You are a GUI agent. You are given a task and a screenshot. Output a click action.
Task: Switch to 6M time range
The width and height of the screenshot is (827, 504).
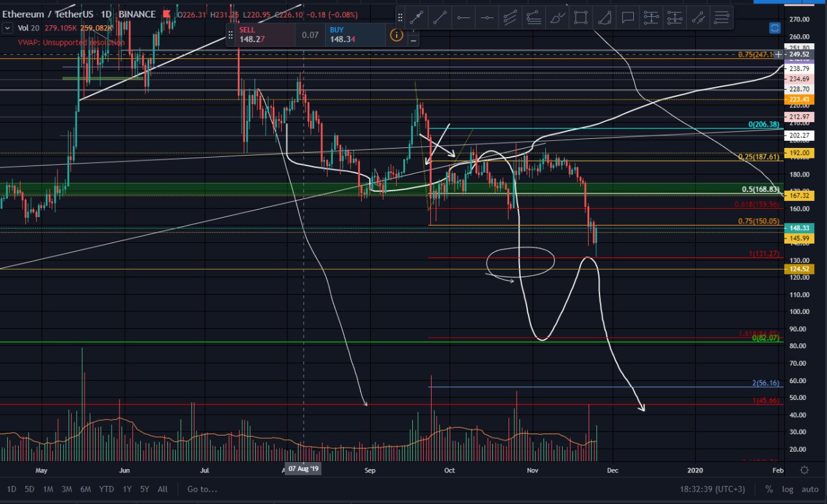[85, 489]
